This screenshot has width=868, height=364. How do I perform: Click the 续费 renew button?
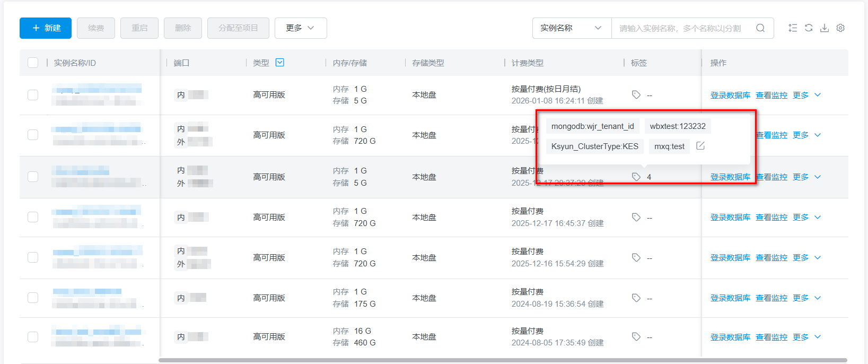click(96, 28)
